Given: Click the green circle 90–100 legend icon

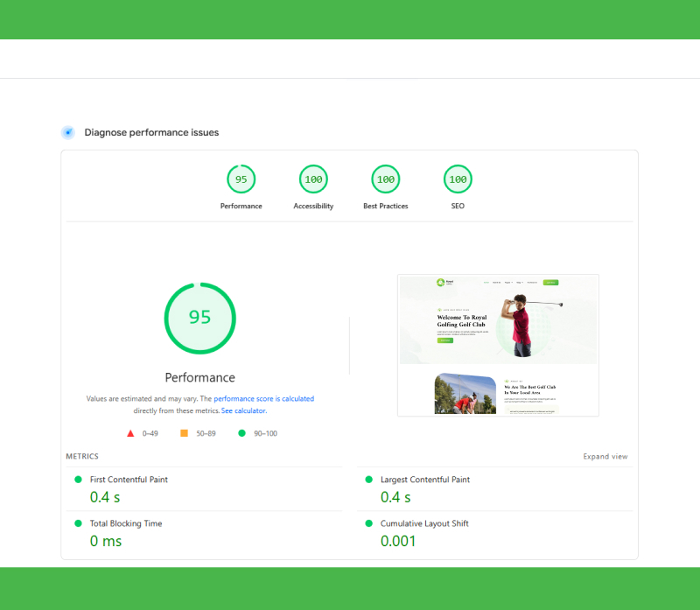Looking at the screenshot, I should (241, 433).
